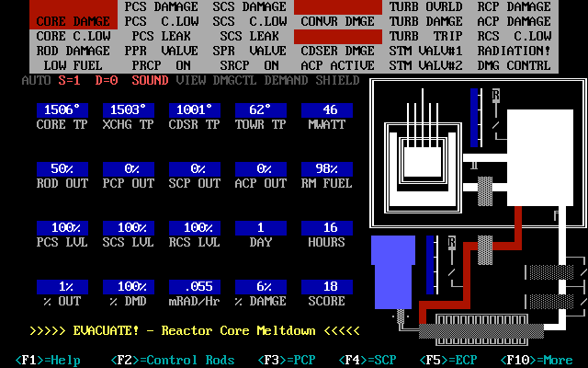Click the R relief valve near cooling tower
This screenshot has width=588, height=368.
click(452, 243)
